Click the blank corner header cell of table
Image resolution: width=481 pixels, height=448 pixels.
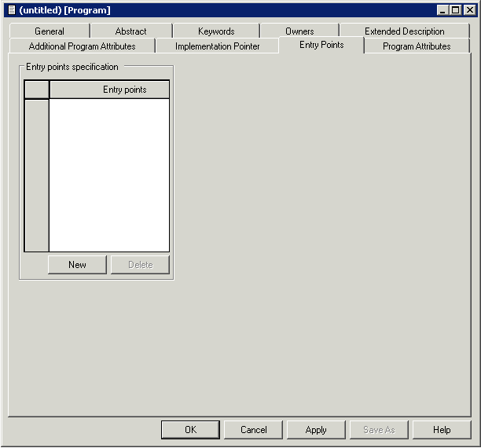37,90
